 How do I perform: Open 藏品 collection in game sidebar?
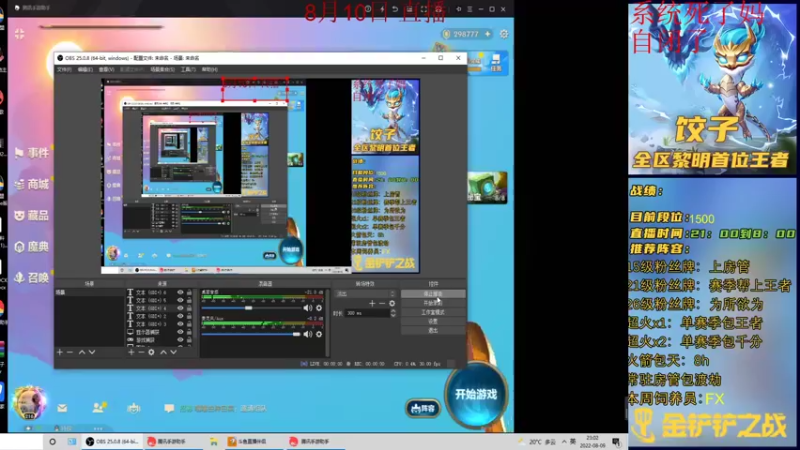point(32,215)
